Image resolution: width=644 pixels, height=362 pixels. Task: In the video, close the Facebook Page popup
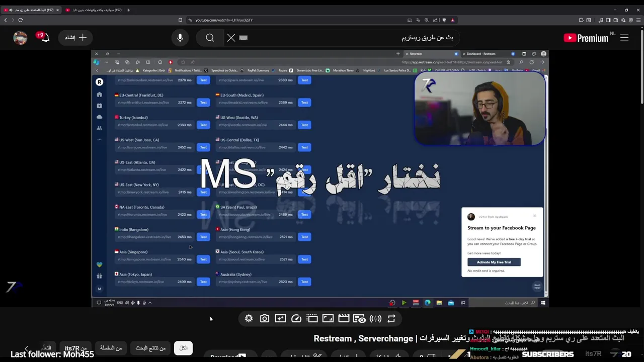(x=534, y=216)
